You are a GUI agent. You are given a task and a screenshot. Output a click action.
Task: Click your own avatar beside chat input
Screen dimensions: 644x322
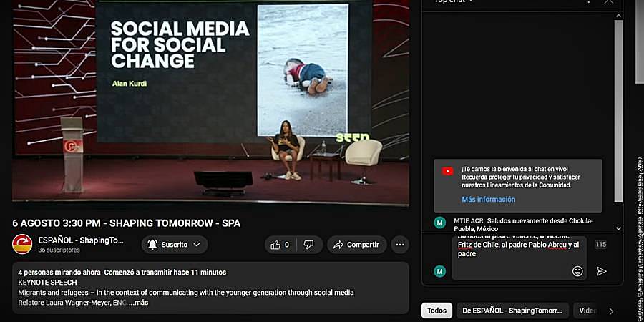coord(440,271)
